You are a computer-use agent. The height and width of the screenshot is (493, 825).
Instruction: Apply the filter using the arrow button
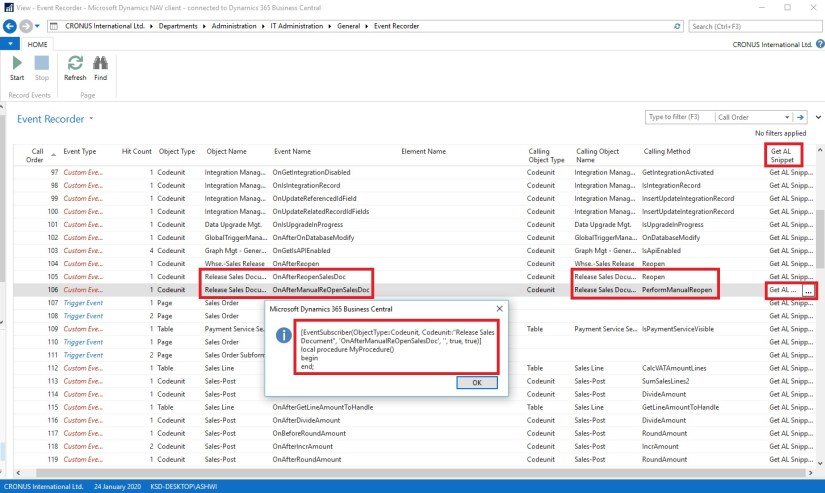click(800, 117)
